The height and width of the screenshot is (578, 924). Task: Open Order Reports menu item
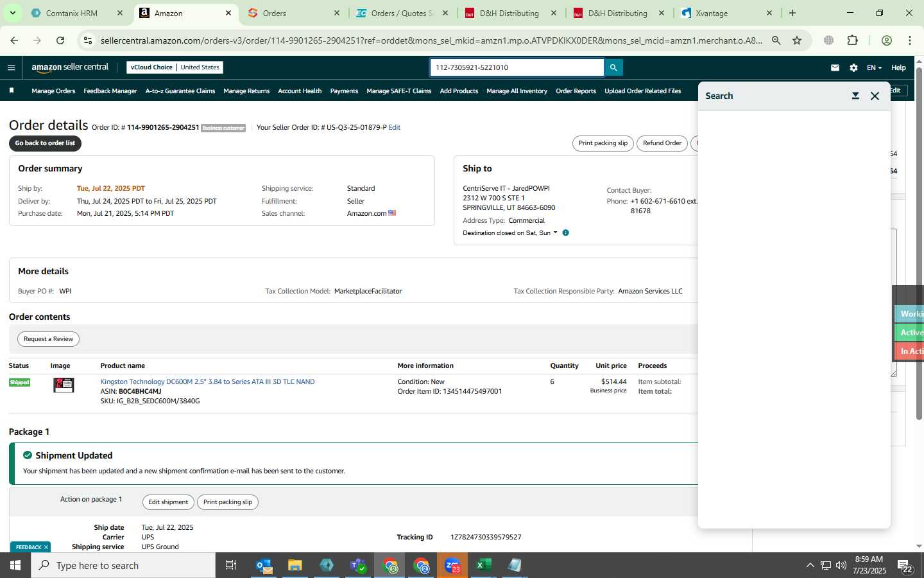576,91
